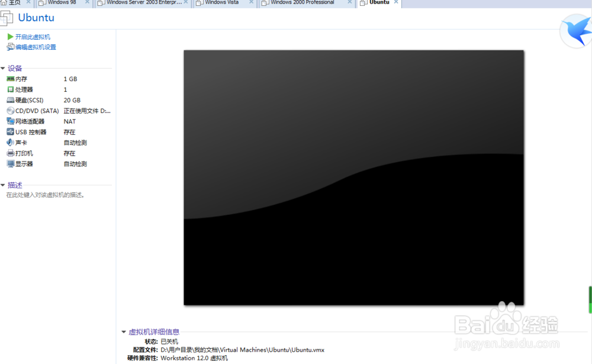
Task: Click the 描述 description text field
Action: [46, 195]
